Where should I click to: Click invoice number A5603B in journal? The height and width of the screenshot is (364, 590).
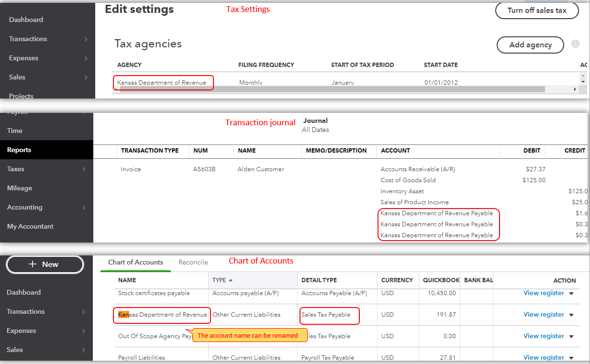click(x=204, y=169)
